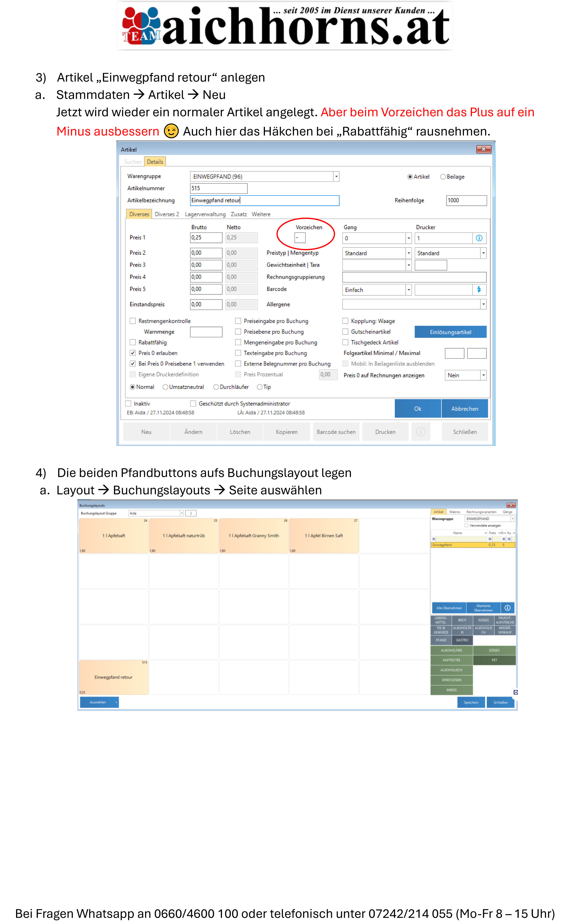Open the Warengruppe EINWEGPFAND (96) dropdown
Screen dimensions: 574x924
click(336, 177)
